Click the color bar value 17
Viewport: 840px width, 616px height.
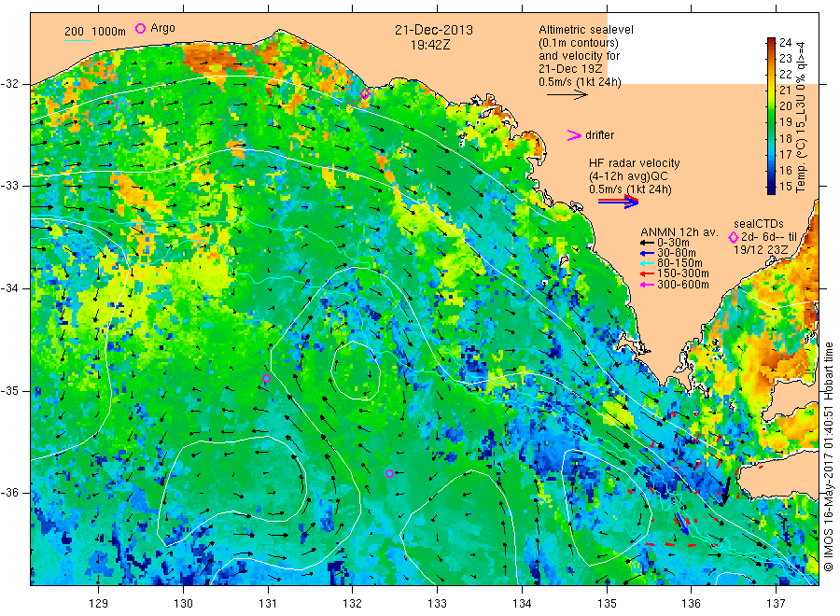click(x=785, y=154)
